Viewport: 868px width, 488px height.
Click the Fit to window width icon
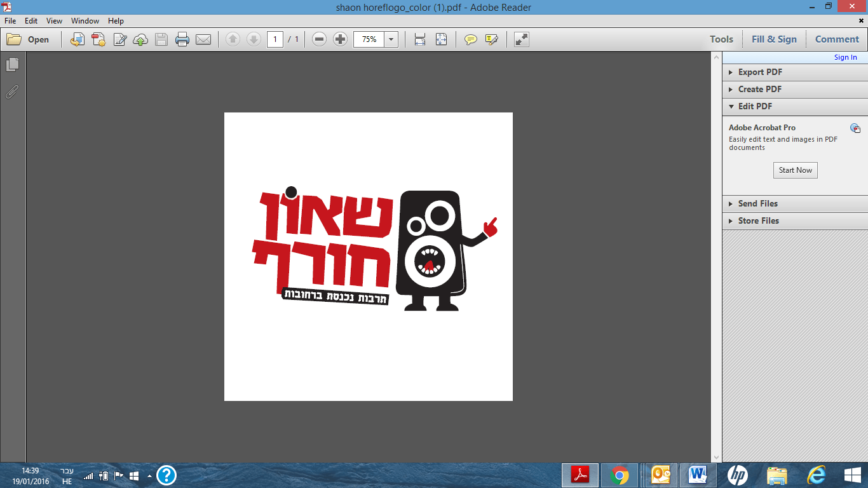click(x=420, y=39)
